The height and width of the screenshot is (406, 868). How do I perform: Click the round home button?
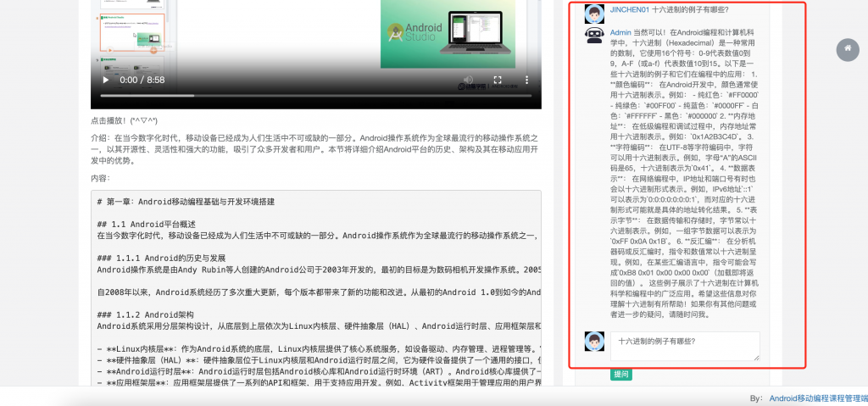[848, 49]
